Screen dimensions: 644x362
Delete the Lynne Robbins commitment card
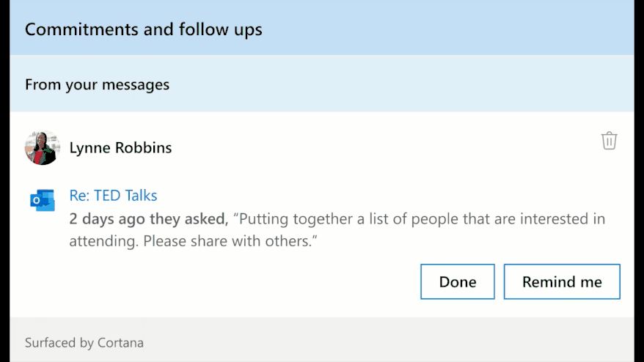tap(609, 141)
